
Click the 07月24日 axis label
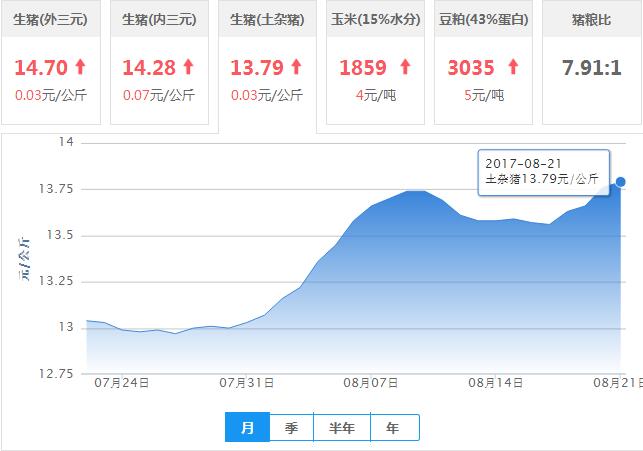(x=122, y=383)
